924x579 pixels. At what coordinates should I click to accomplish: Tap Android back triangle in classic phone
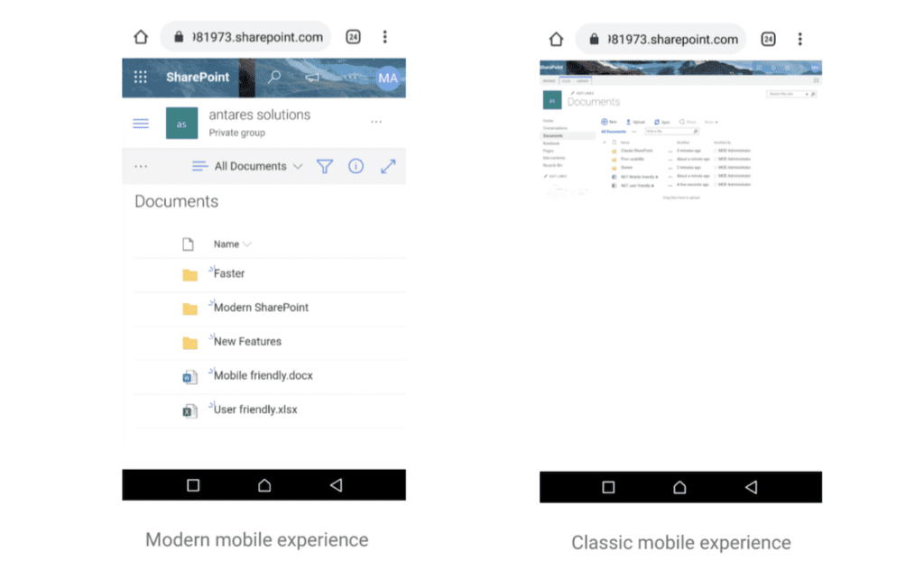click(752, 488)
